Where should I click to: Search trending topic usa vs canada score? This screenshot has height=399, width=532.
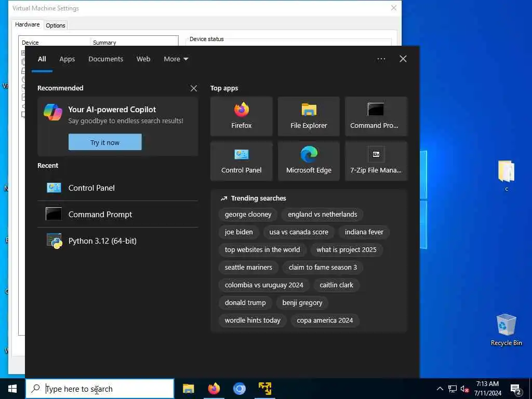[x=299, y=232]
